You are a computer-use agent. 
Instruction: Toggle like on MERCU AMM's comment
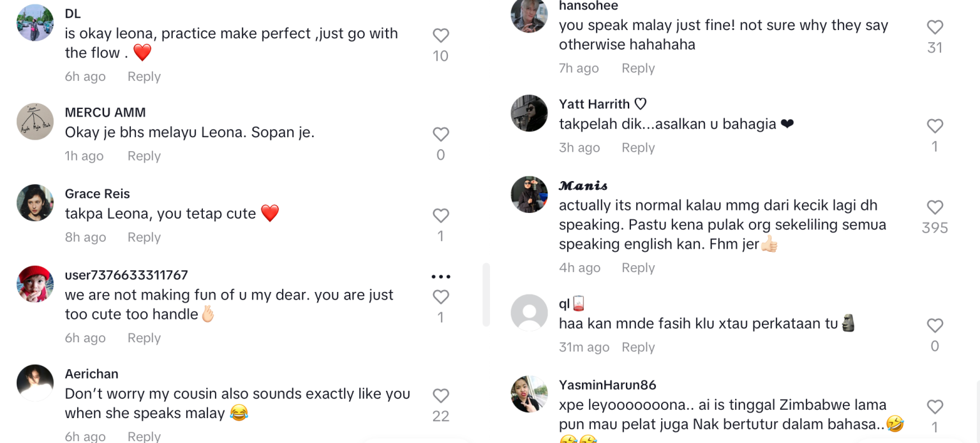tap(441, 134)
